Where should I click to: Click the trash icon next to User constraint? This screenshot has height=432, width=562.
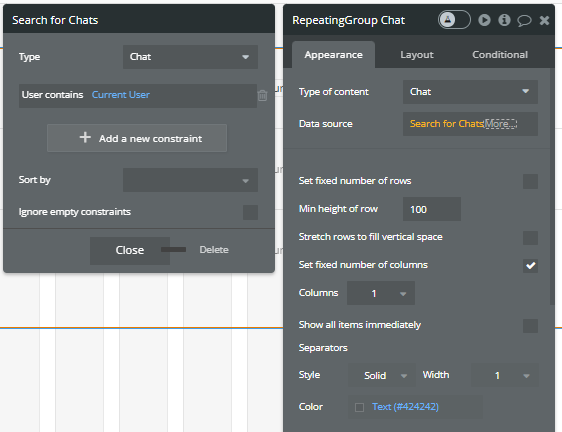262,95
